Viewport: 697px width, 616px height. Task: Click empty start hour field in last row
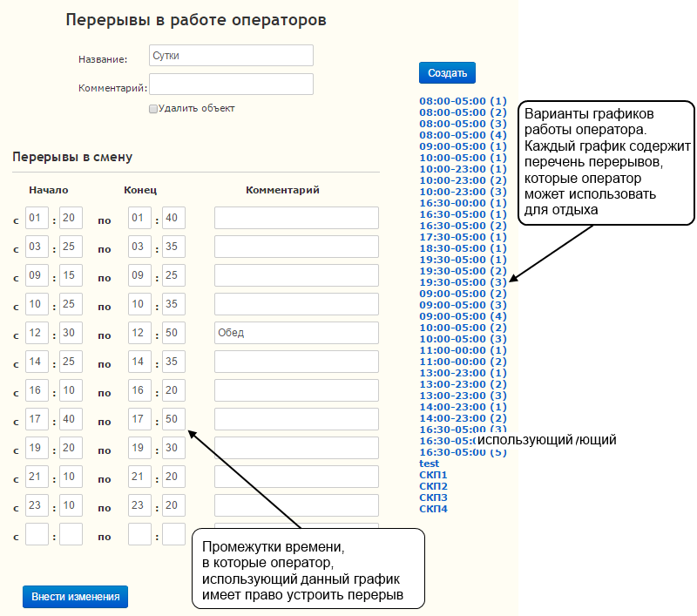pyautogui.click(x=37, y=534)
